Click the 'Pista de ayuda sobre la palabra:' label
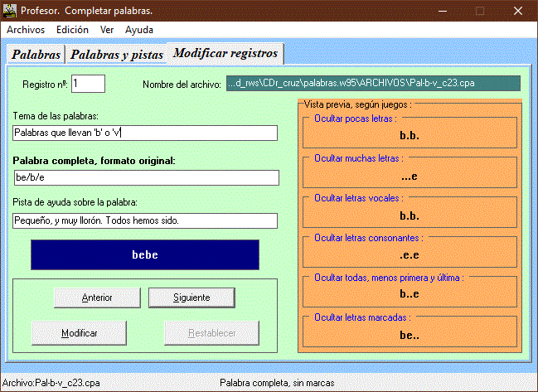The height and width of the screenshot is (392, 538). [x=75, y=202]
